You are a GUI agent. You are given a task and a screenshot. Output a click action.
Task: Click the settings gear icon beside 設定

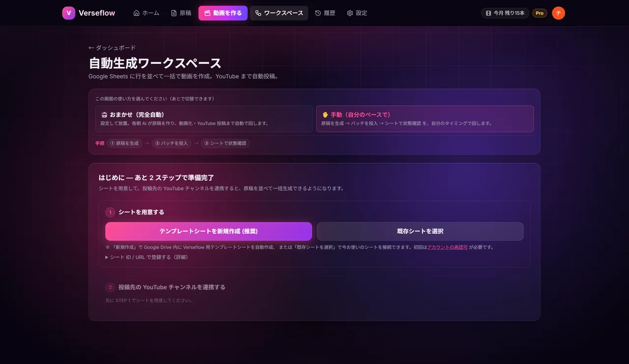click(350, 13)
